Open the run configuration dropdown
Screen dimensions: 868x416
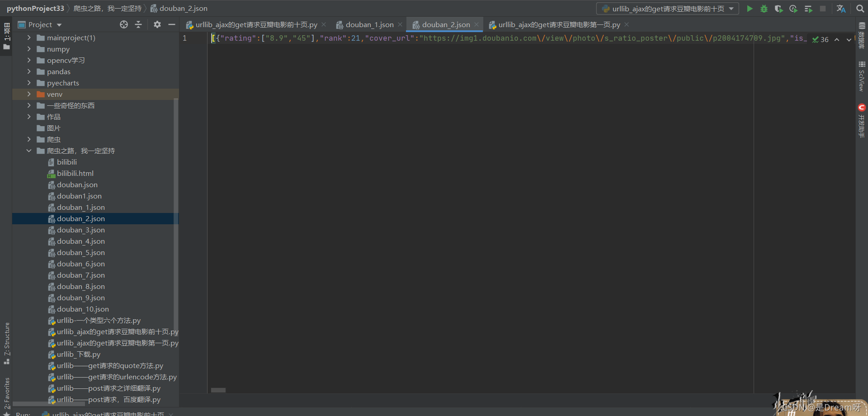pyautogui.click(x=668, y=9)
